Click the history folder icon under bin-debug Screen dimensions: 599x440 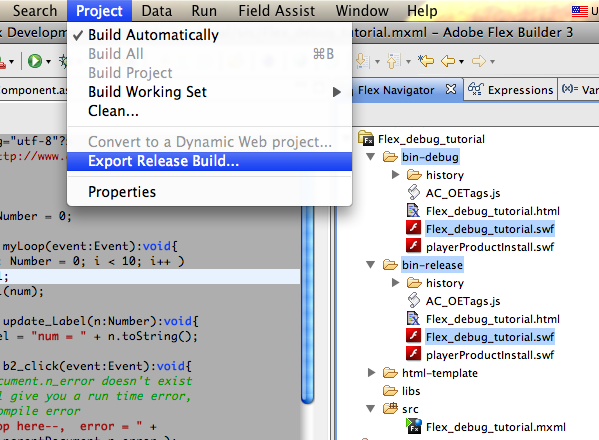coord(414,175)
